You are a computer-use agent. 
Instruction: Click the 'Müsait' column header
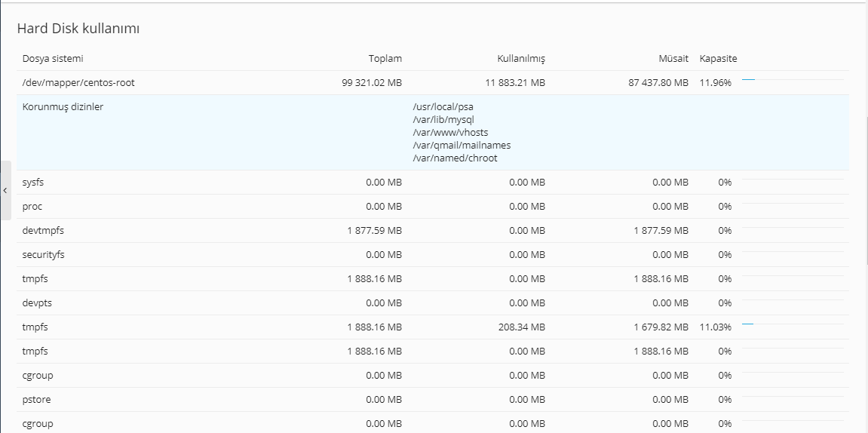673,58
